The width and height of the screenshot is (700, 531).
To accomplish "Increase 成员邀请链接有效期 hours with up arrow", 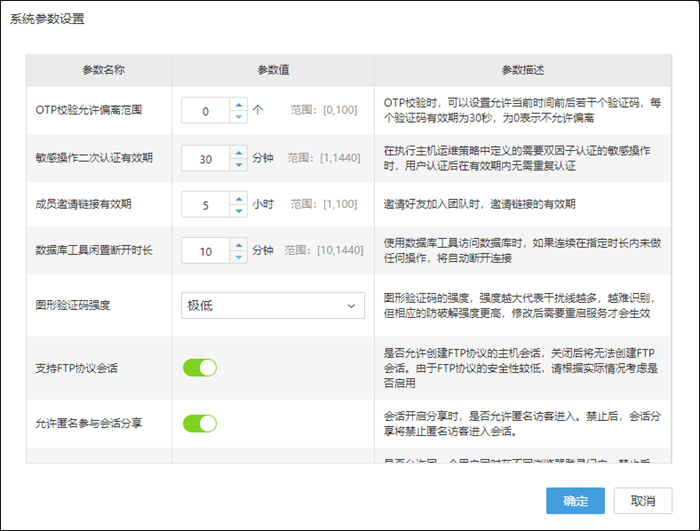I will (x=238, y=197).
